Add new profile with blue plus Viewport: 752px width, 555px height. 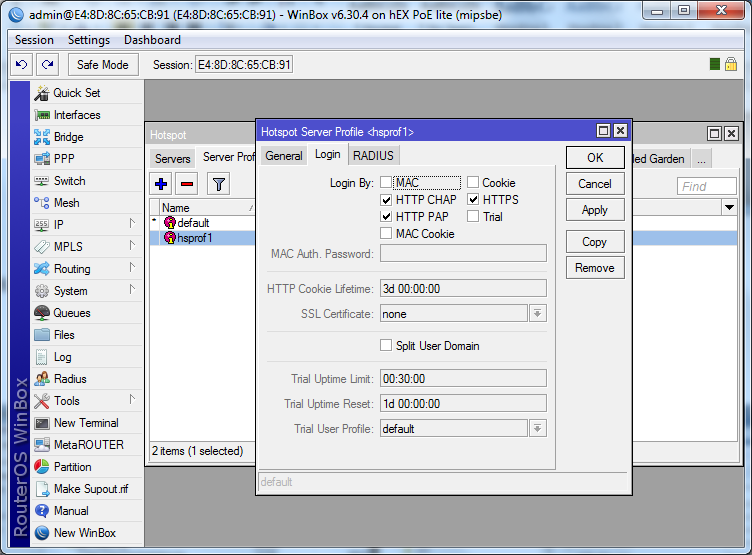click(161, 184)
